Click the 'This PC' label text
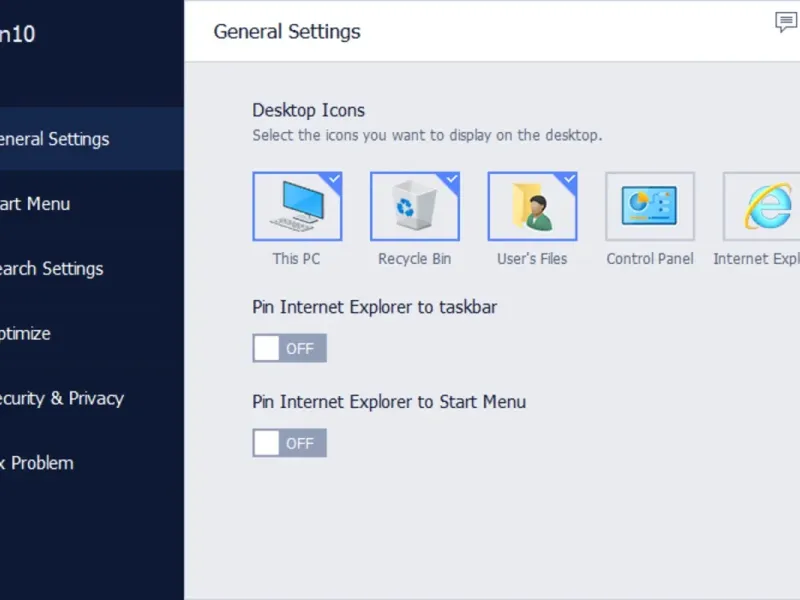The image size is (800, 600). [296, 259]
